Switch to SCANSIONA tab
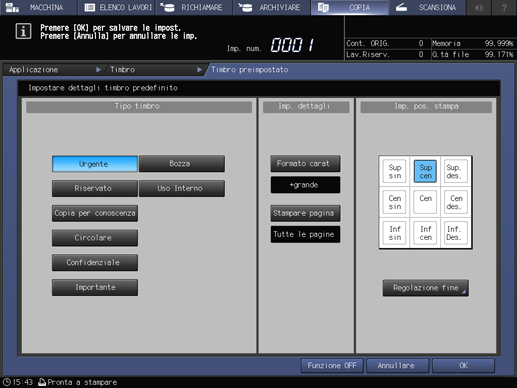 pos(427,7)
